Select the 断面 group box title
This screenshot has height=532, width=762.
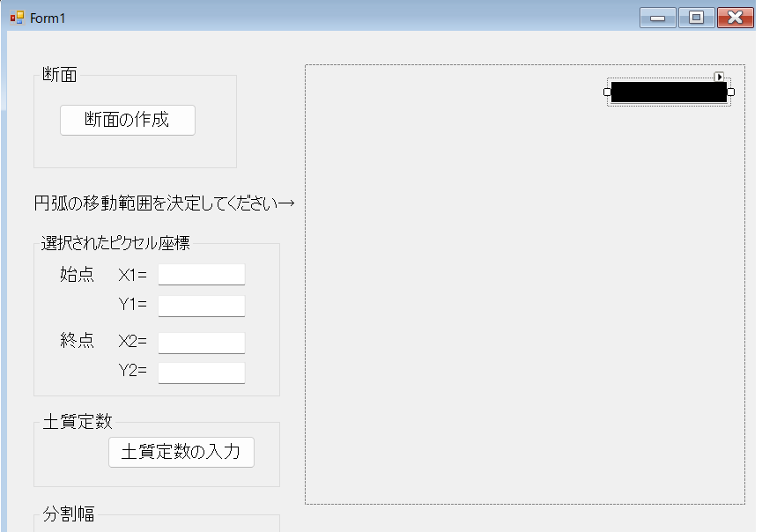tap(60, 76)
